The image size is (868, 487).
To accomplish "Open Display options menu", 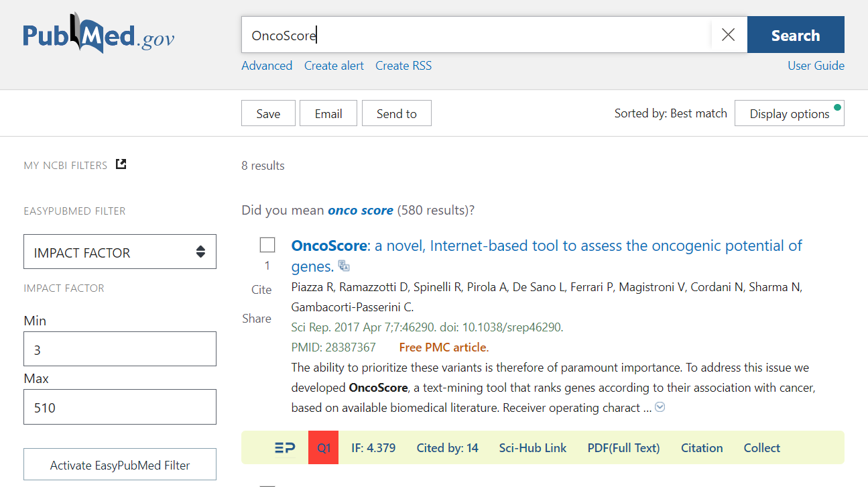I will coord(789,113).
